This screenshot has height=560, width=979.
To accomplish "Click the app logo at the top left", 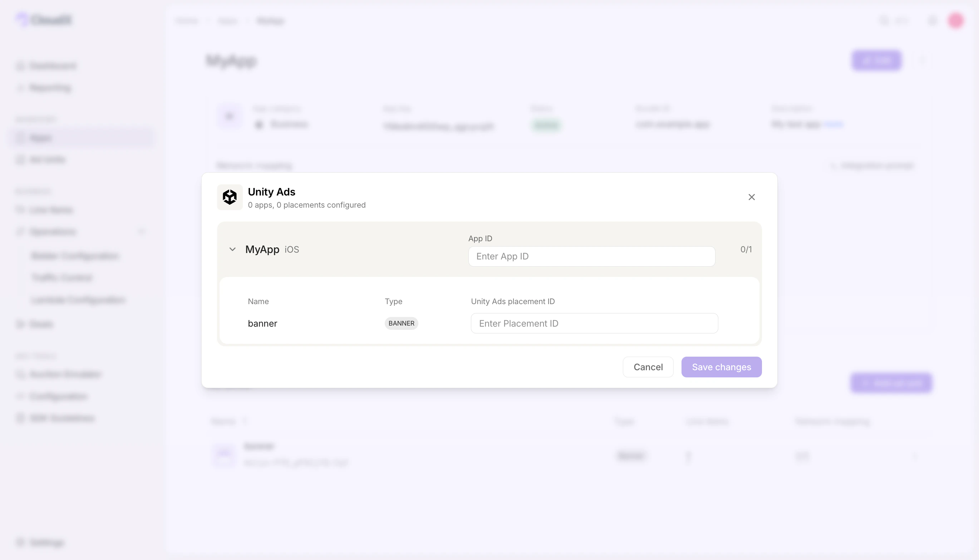I will (x=44, y=20).
